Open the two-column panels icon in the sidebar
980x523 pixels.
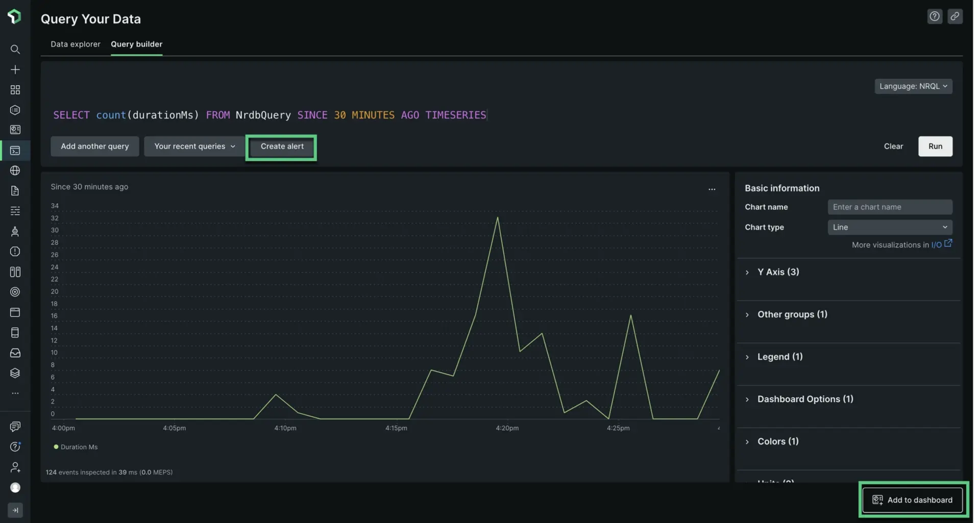coord(15,272)
